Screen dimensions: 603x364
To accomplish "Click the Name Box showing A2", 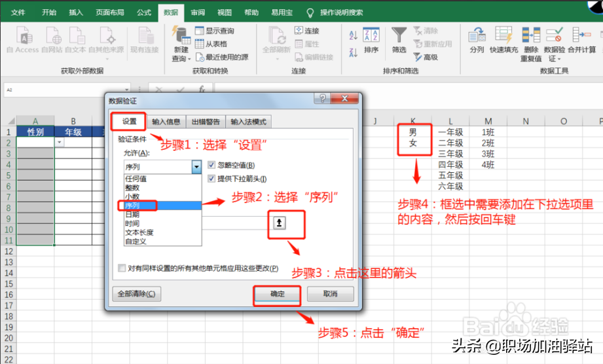I will point(67,90).
